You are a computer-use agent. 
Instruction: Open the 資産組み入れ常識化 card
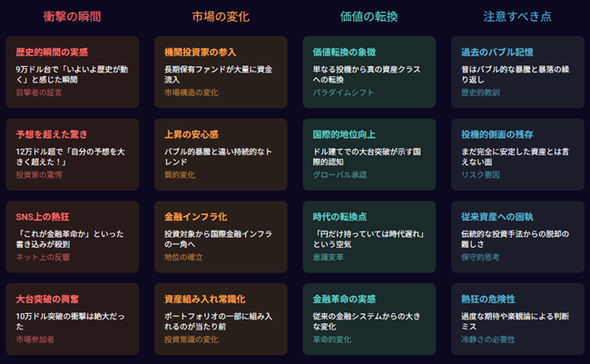coord(221,318)
